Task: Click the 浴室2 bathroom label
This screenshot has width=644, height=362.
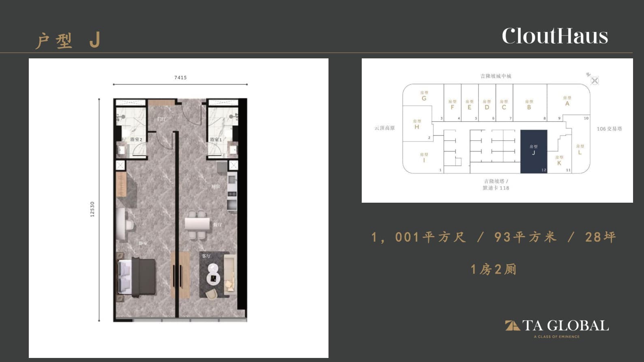Action: point(136,139)
